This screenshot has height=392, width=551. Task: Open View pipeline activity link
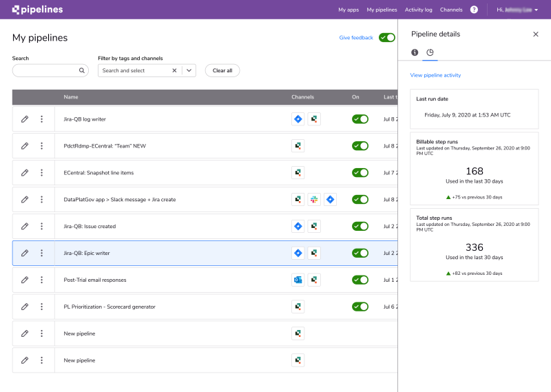click(x=435, y=75)
